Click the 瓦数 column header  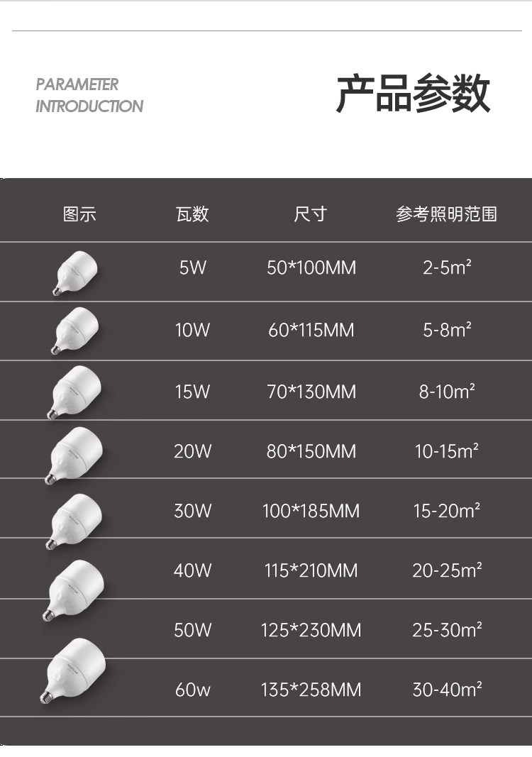point(192,214)
